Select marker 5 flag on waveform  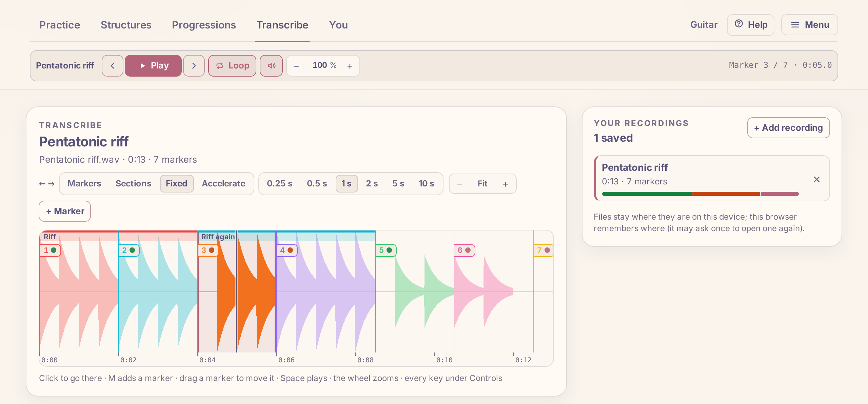[x=386, y=250]
